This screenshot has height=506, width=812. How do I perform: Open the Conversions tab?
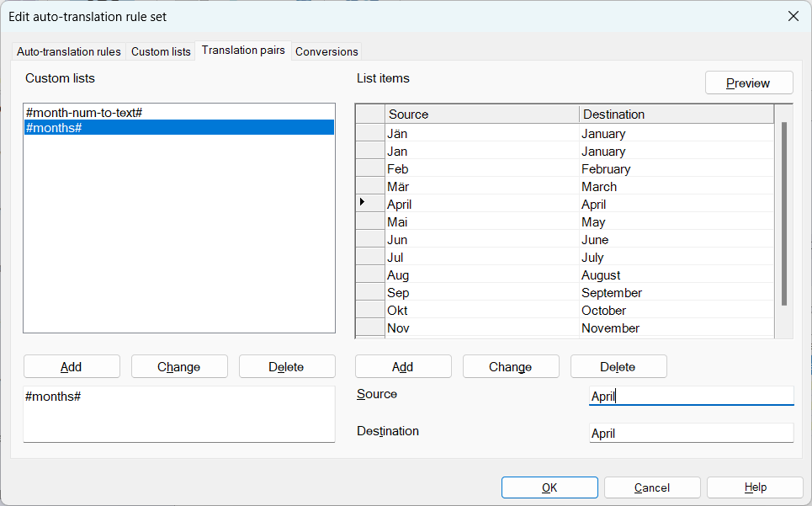pos(326,51)
